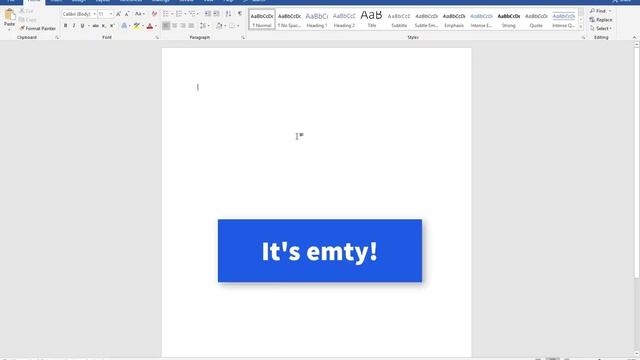Viewport: 640px width, 360px height.
Task: Click Replace in Editing group
Action: (x=601, y=20)
